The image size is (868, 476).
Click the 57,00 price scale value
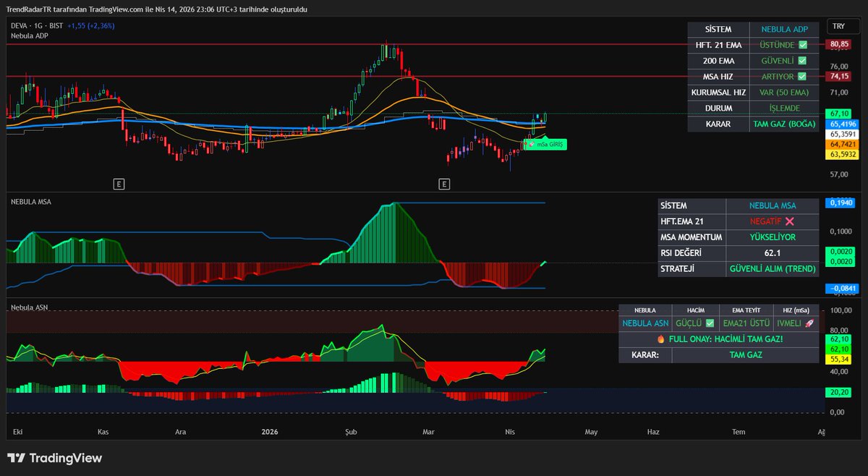pyautogui.click(x=839, y=174)
